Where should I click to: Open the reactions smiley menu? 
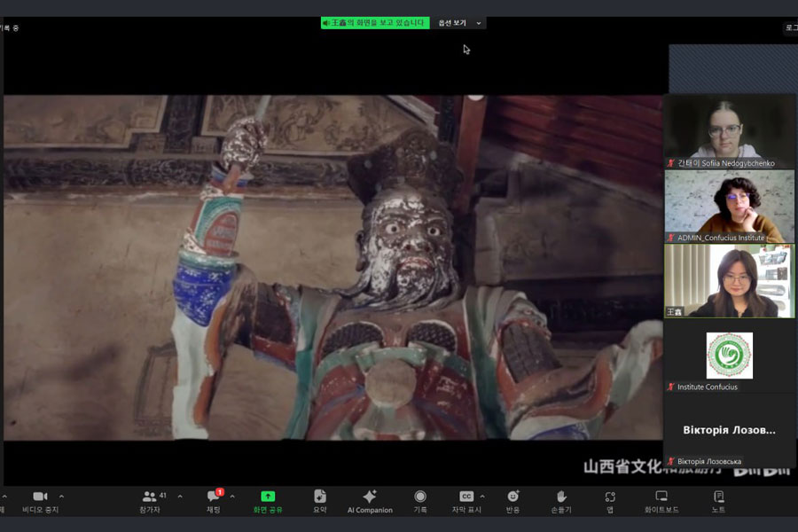[513, 502]
